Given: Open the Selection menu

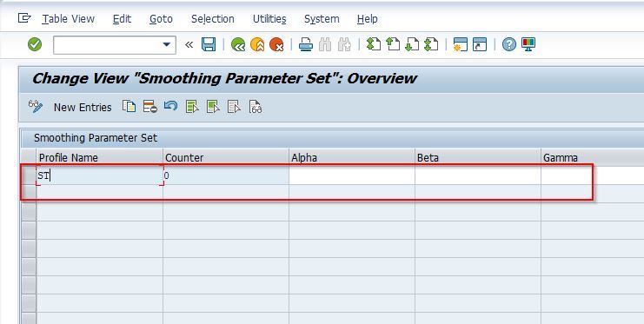Looking at the screenshot, I should pos(213,19).
